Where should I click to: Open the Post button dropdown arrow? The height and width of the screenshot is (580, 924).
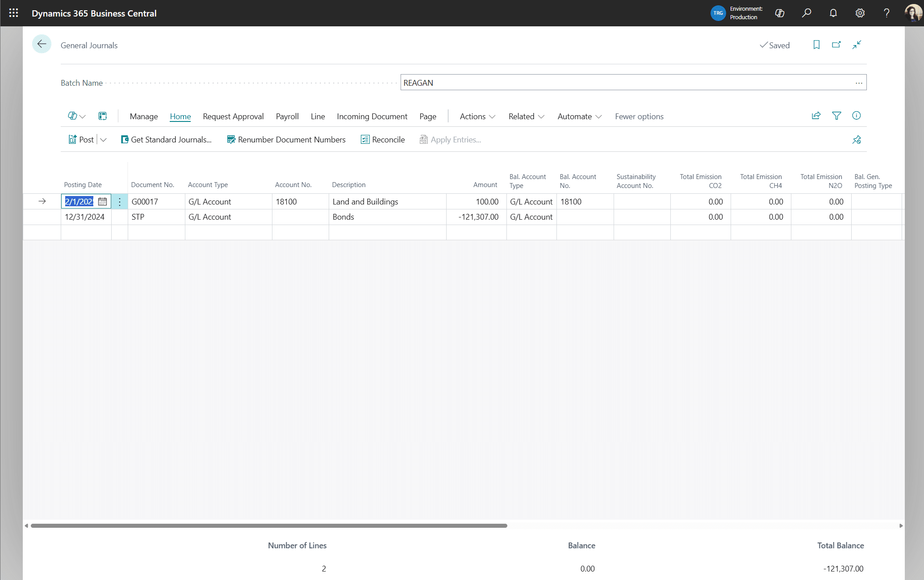pos(104,140)
